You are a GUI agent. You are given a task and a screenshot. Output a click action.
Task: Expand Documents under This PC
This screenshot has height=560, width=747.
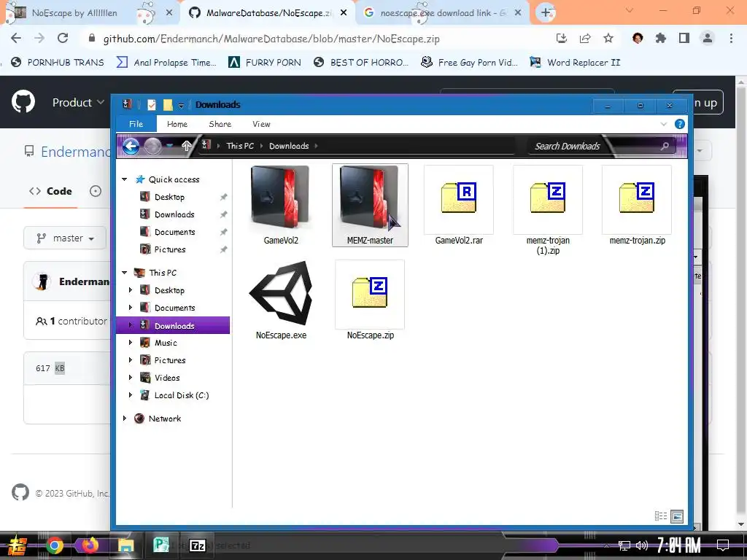pos(131,308)
